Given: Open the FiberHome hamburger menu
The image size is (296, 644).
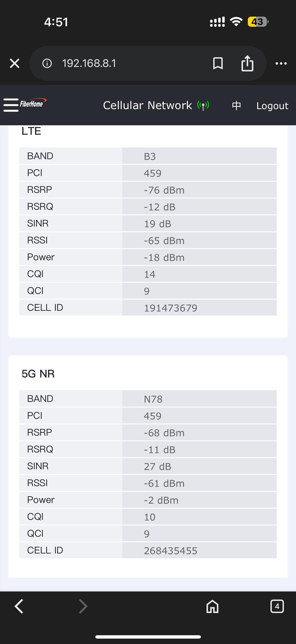Looking at the screenshot, I should coord(11,105).
